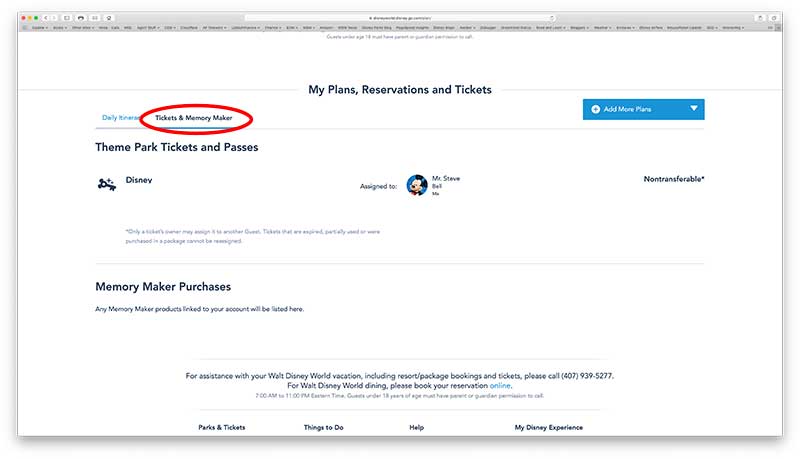Switch to the Daily Itinerary tab
Image resolution: width=800 pixels, height=459 pixels.
coord(118,118)
